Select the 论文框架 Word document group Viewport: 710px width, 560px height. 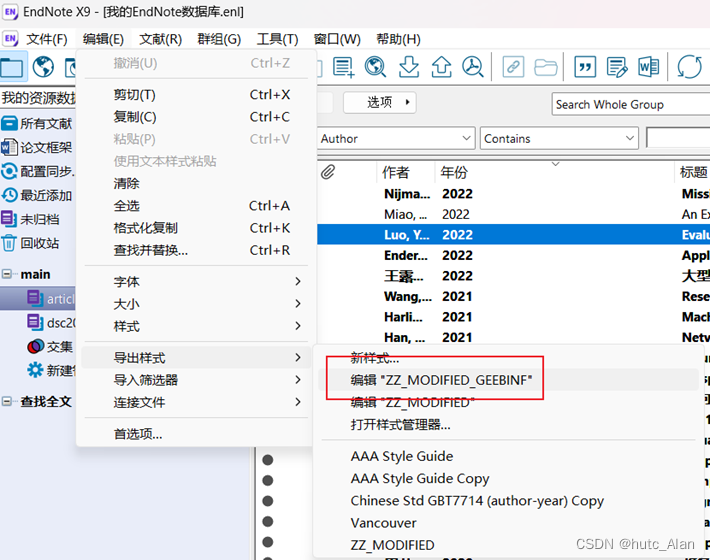coord(37,147)
